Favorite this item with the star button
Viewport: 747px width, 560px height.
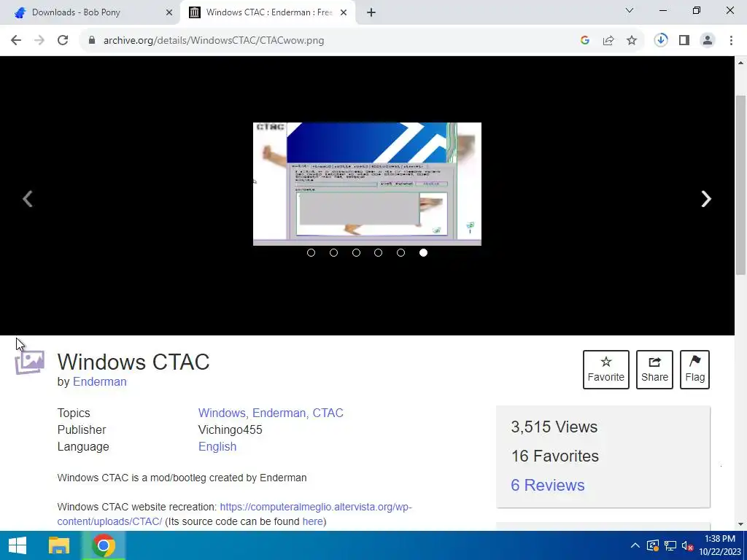pyautogui.click(x=606, y=370)
